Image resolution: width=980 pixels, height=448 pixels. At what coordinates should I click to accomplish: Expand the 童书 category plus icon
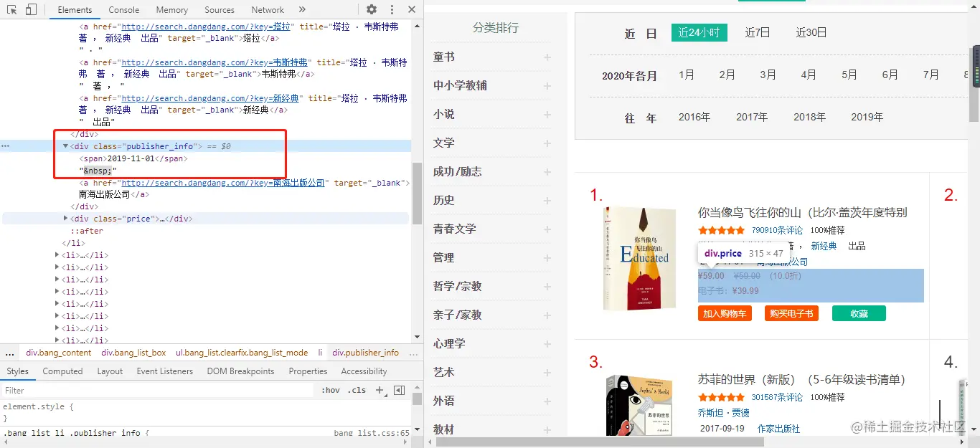click(x=547, y=57)
